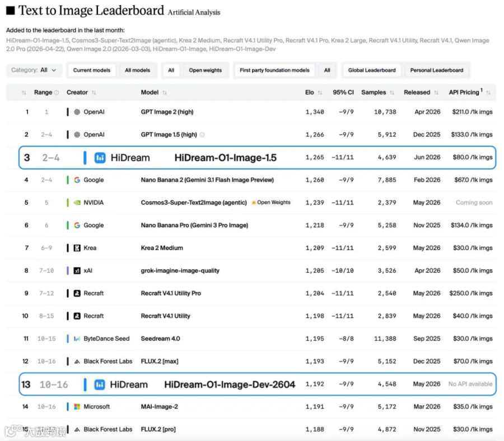Click the Recraft logo in Utility Pro row
The height and width of the screenshot is (441, 504).
(77, 293)
